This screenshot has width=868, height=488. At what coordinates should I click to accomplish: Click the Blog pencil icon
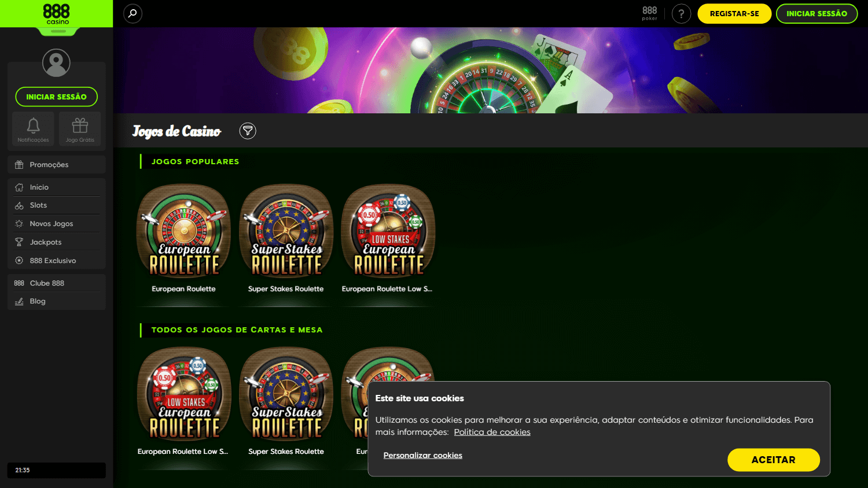click(19, 301)
